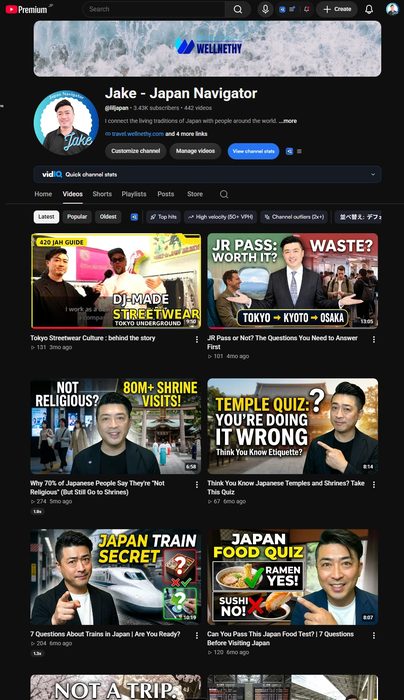Open the JR Pass Worth It video thumbnail

(x=292, y=281)
